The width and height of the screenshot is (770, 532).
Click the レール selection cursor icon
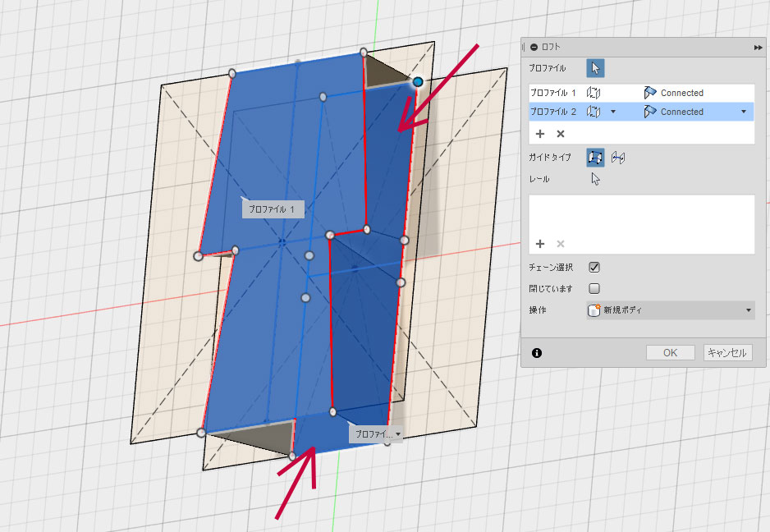tap(595, 179)
